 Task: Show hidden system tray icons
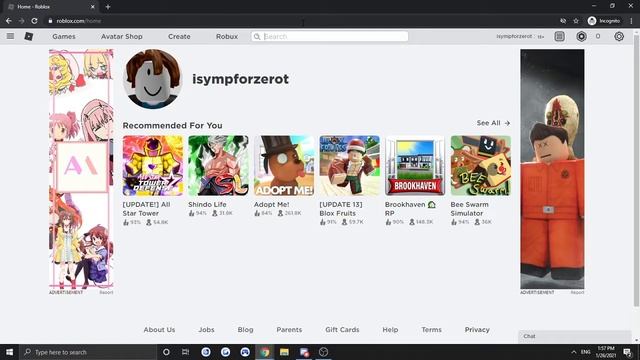tap(573, 352)
